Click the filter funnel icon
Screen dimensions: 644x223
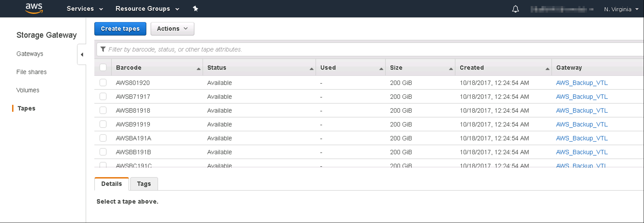(x=103, y=49)
